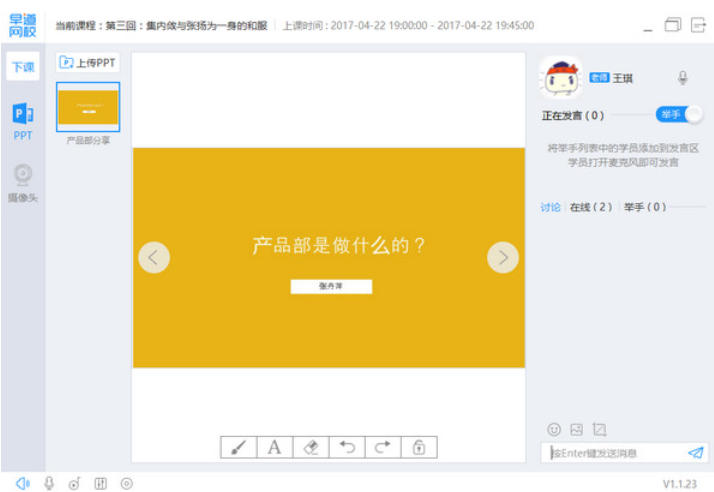Select the 产品部分享 slide thumbnail
The image size is (714, 492).
coord(88,107)
